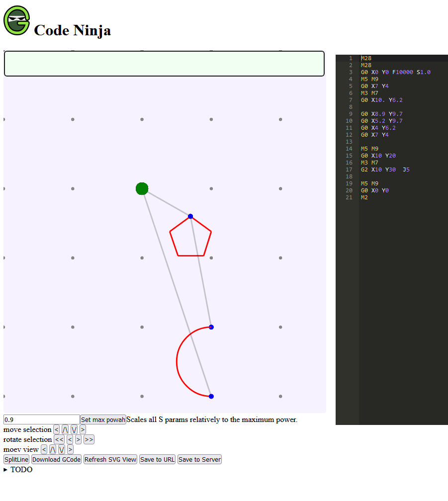
Task: Move view left
Action: (44, 449)
